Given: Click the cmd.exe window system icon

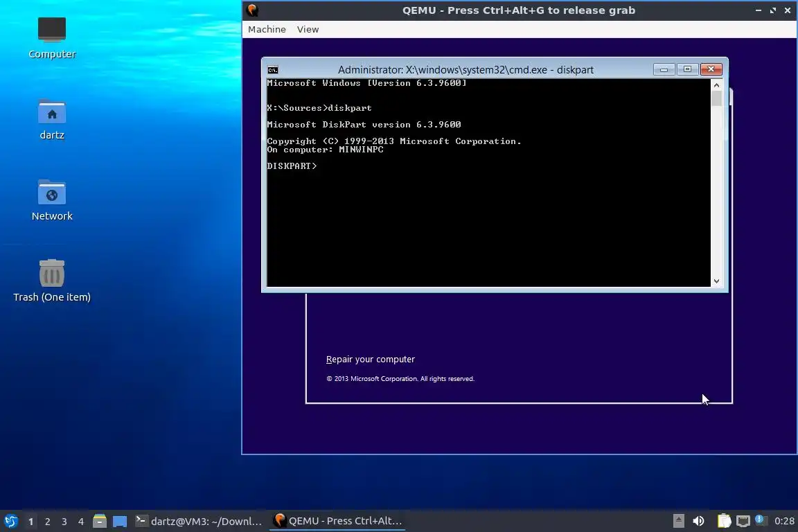Looking at the screenshot, I should click(x=273, y=70).
